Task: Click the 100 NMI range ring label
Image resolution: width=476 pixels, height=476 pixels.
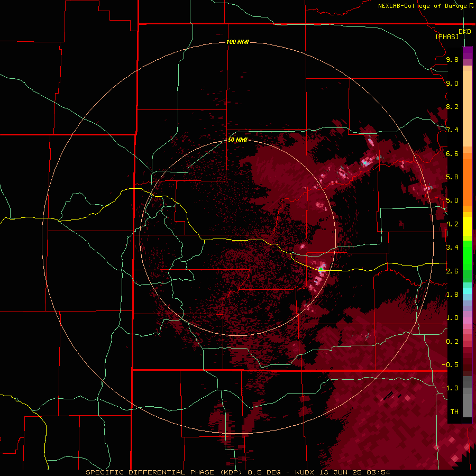Action: [237, 42]
